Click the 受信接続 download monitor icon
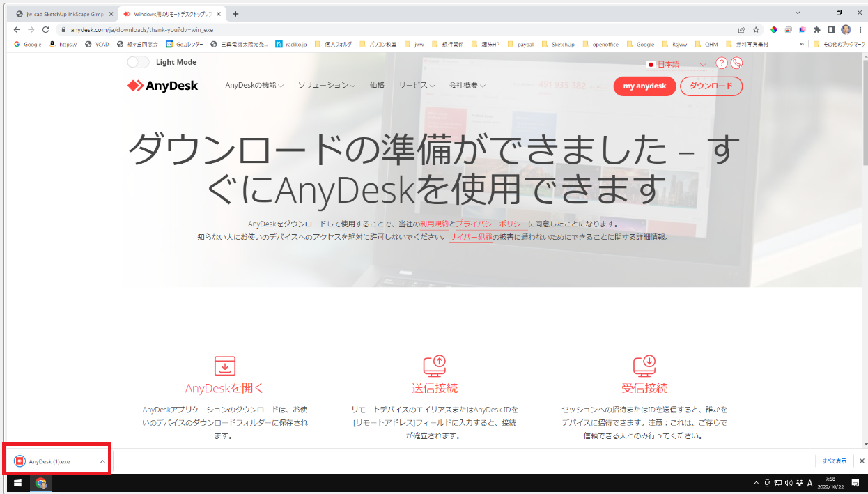 pos(644,366)
